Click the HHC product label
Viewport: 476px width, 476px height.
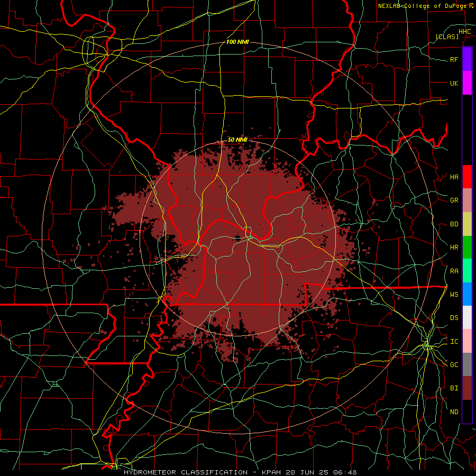pos(465,32)
